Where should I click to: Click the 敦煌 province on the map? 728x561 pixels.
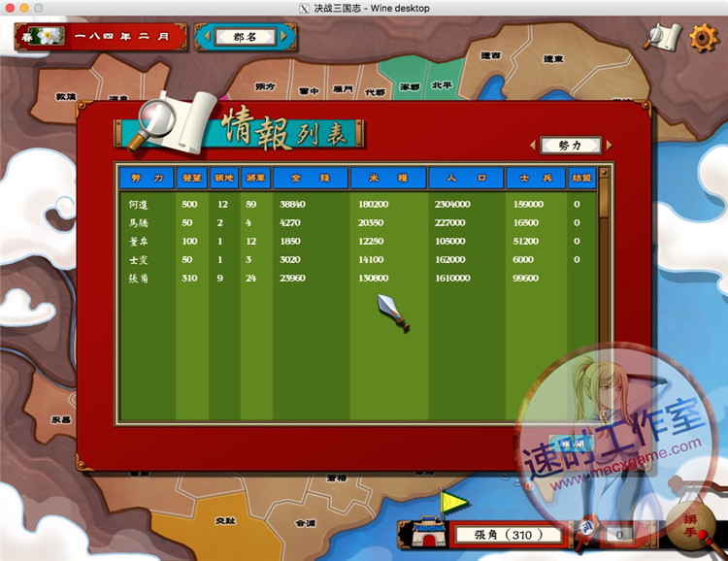click(65, 97)
